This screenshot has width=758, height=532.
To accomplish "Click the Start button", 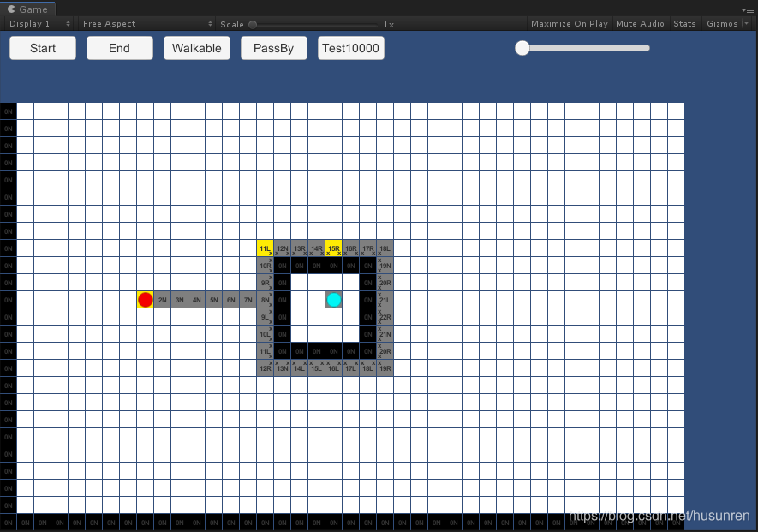I will tap(43, 48).
